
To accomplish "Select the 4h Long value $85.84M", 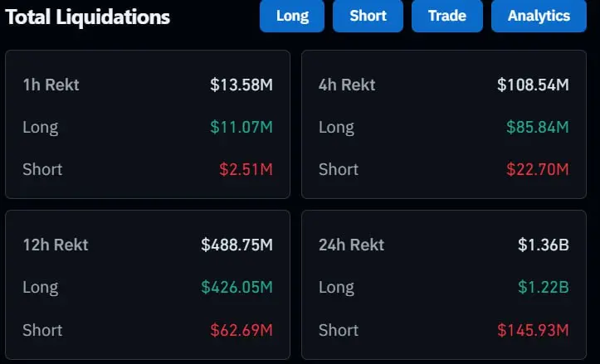I will point(537,127).
